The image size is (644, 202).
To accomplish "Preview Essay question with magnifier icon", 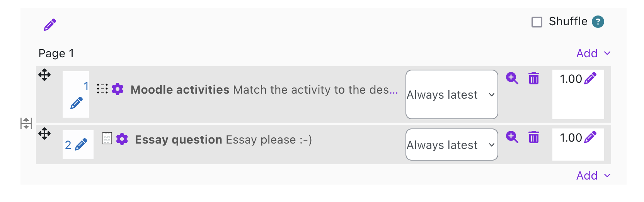I will (x=512, y=137).
